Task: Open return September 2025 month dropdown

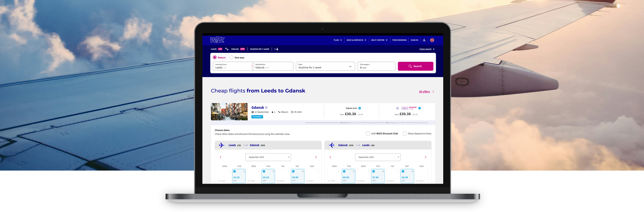Action: point(378,157)
